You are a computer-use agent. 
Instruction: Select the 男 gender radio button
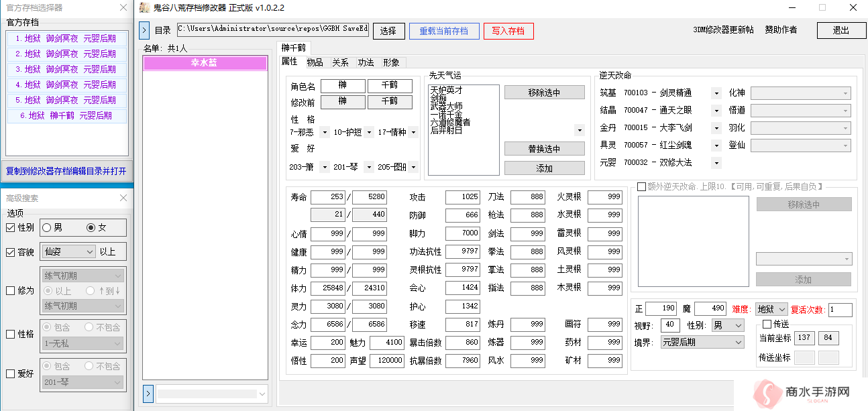pos(47,228)
